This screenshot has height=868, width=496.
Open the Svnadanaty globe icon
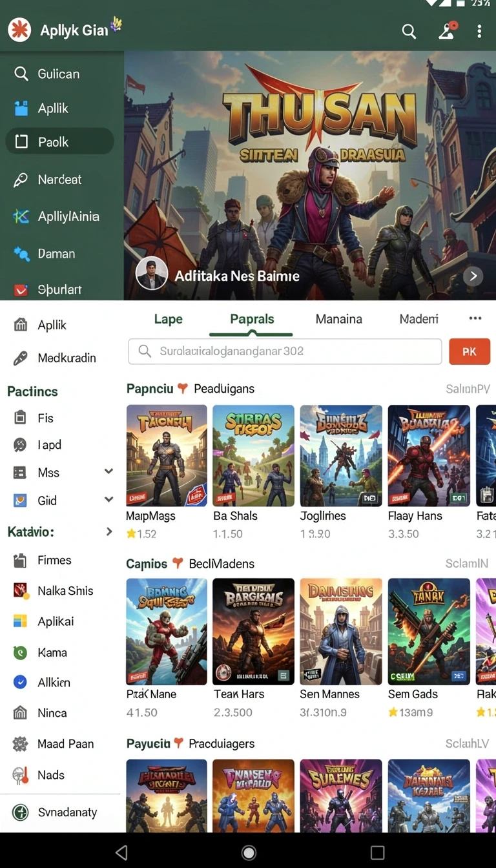pos(21,812)
